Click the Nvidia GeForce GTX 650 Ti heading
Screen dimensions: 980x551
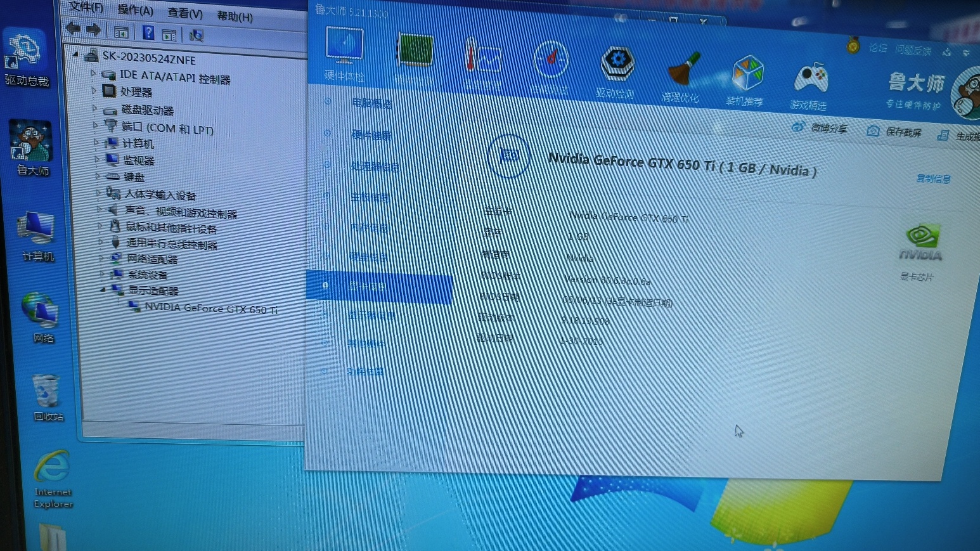pos(682,164)
